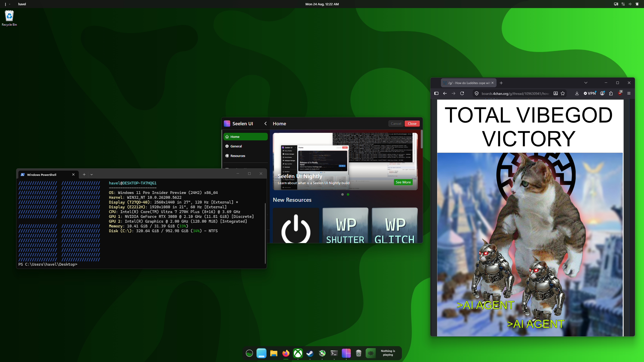The image size is (644, 362).
Task: Open Recycle Bin on the desktop
Action: point(9,18)
